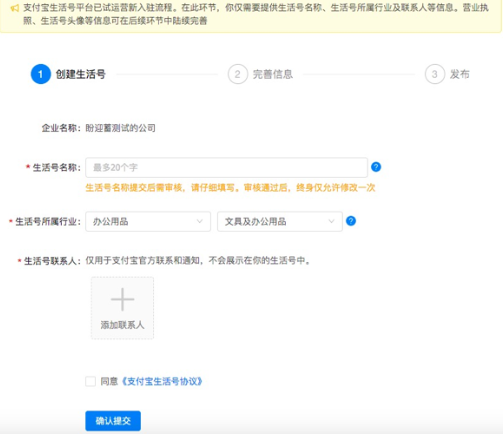Click the help icon beside industry dropdowns
This screenshot has height=434, width=503.
[351, 221]
